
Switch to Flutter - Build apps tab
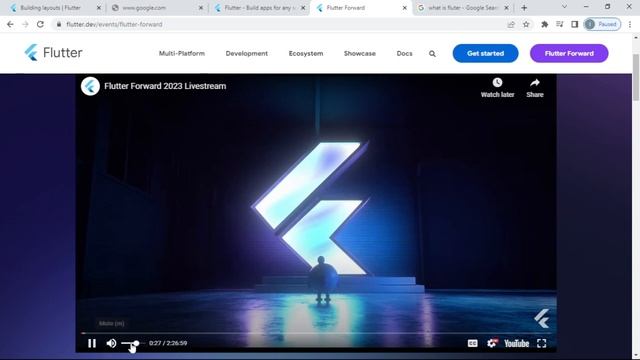point(259,8)
